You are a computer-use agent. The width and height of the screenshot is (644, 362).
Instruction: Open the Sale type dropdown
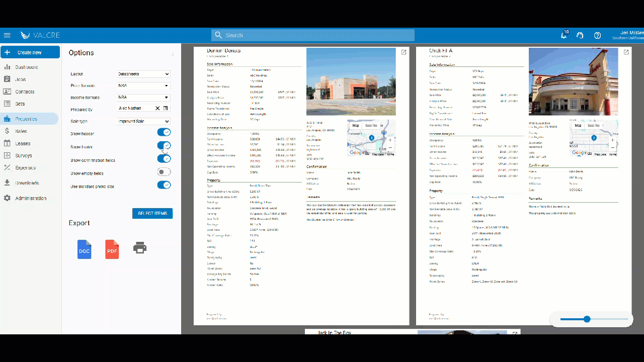pos(144,121)
